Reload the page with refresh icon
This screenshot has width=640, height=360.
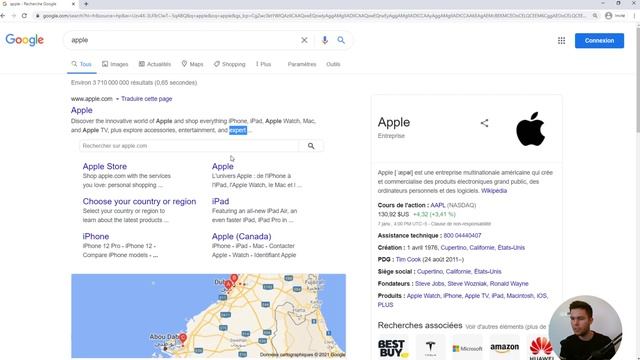[24, 16]
